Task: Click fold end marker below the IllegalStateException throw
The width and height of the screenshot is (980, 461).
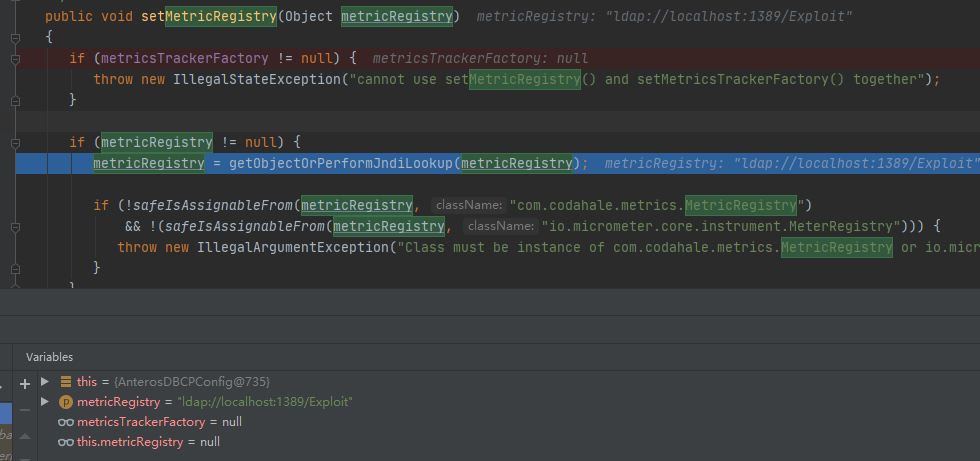Action: tap(15, 100)
